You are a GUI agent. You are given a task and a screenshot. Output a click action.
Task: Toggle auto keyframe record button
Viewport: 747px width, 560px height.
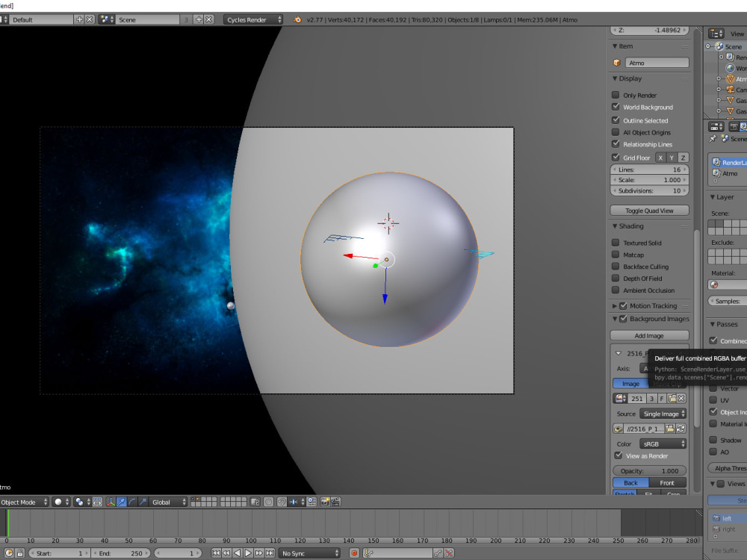tap(354, 553)
